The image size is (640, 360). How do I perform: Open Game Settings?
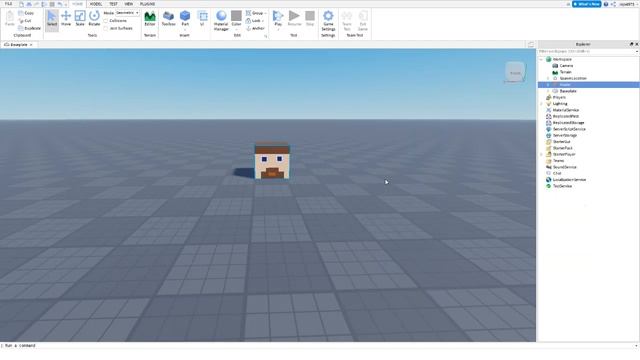click(x=328, y=20)
